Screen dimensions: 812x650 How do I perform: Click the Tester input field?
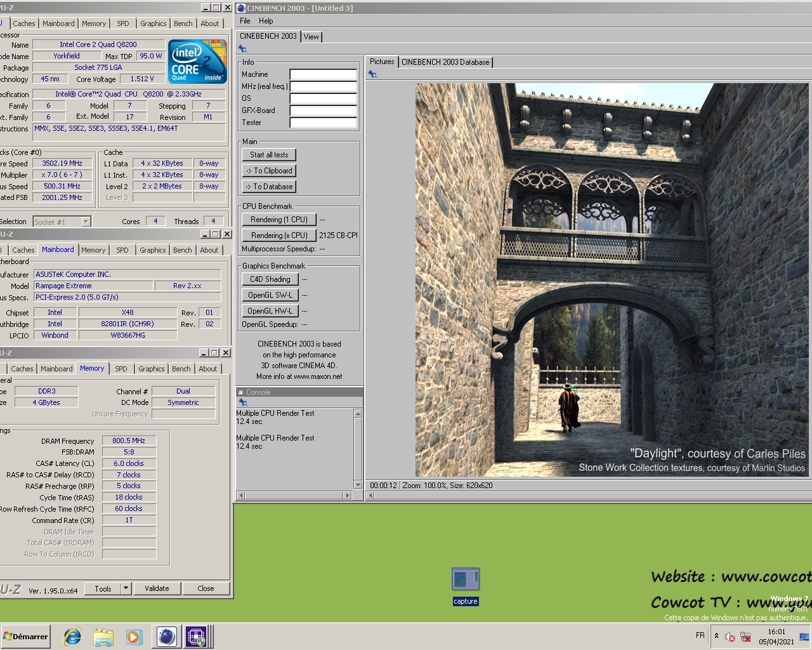pos(323,123)
